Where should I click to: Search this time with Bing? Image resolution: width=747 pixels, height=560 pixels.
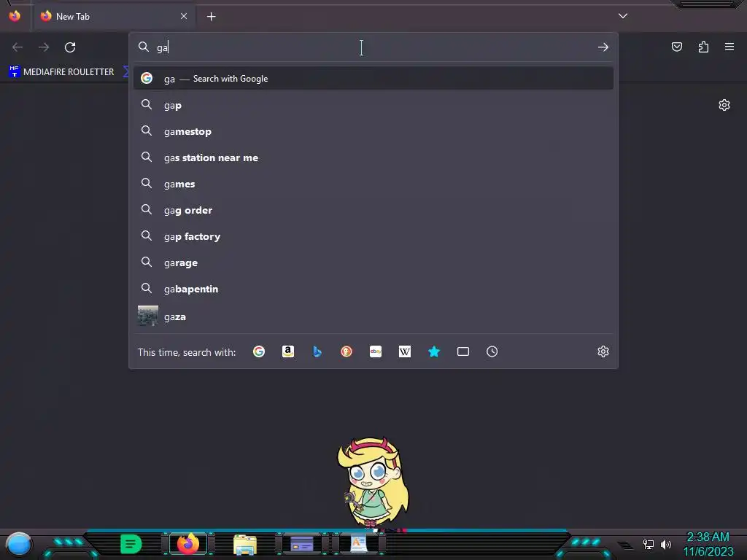pyautogui.click(x=317, y=351)
